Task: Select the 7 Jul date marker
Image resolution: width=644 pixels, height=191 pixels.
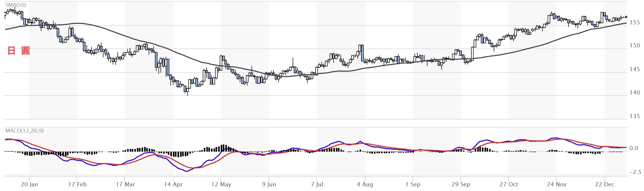Action: click(317, 184)
